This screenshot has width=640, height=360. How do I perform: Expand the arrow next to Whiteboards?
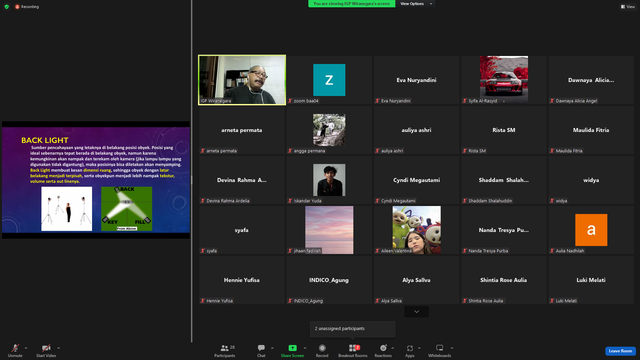coord(452,348)
